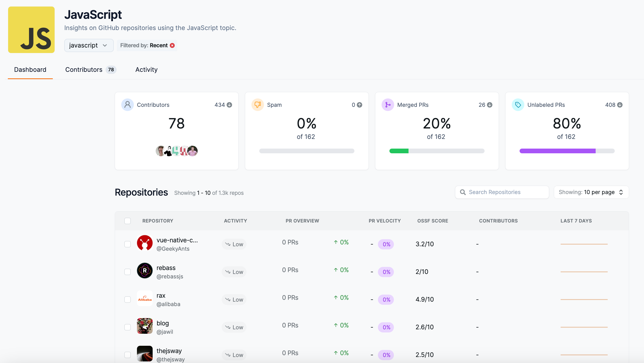Click the PR OVERVIEW column header
This screenshot has height=363, width=644.
[302, 221]
